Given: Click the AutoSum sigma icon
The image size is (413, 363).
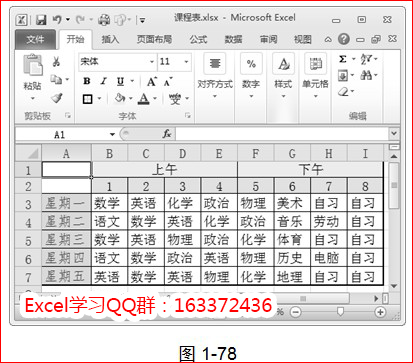Looking at the screenshot, I should click(x=343, y=59).
